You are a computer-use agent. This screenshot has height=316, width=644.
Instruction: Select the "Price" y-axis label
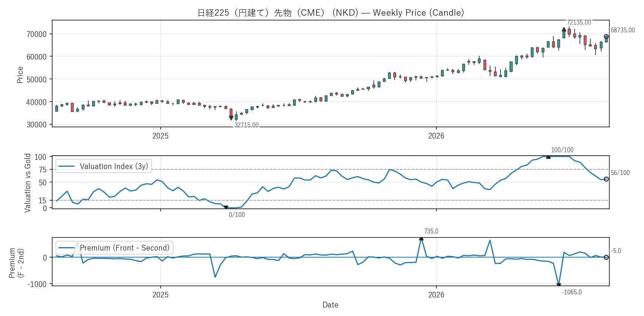click(20, 75)
